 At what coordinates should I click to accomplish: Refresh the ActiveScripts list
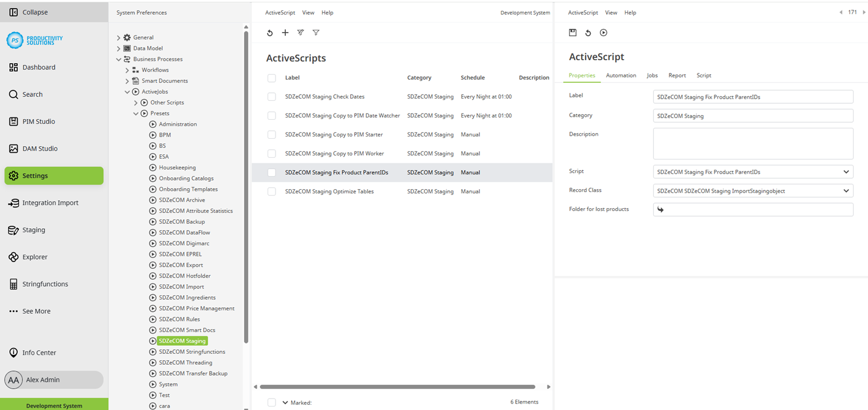[270, 33]
